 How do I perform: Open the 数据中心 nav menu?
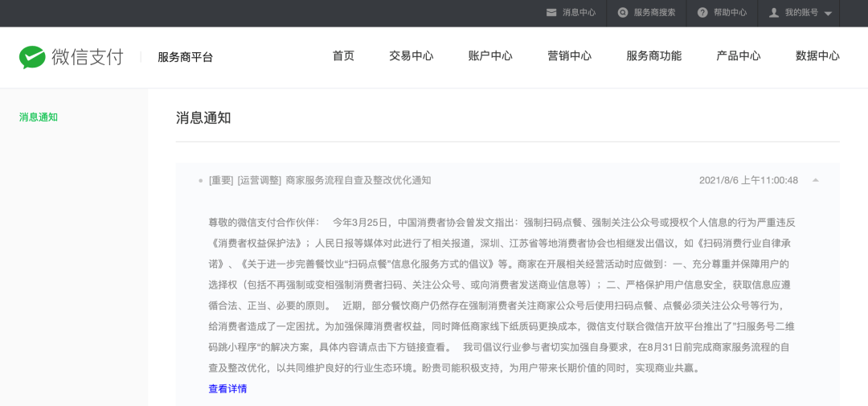[817, 56]
